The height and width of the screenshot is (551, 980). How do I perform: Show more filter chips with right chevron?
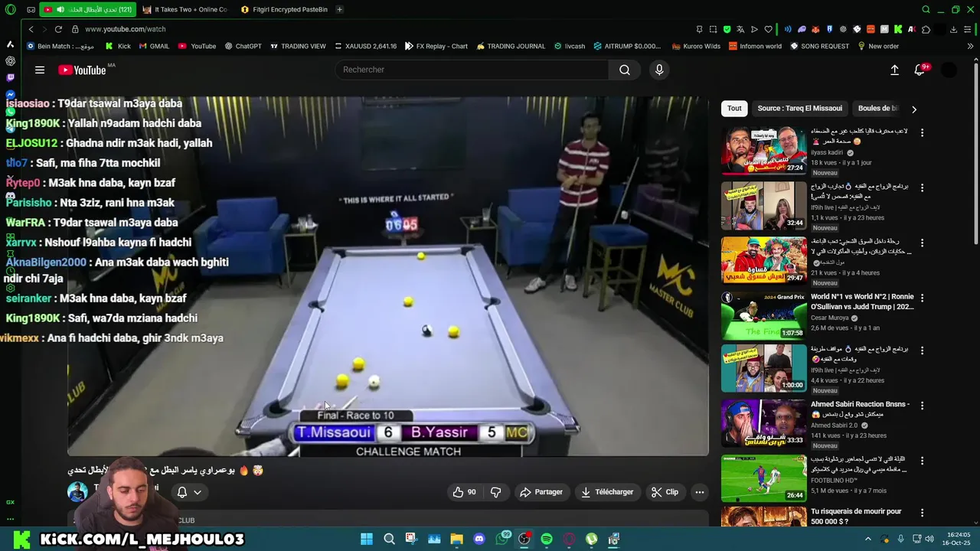pyautogui.click(x=913, y=109)
